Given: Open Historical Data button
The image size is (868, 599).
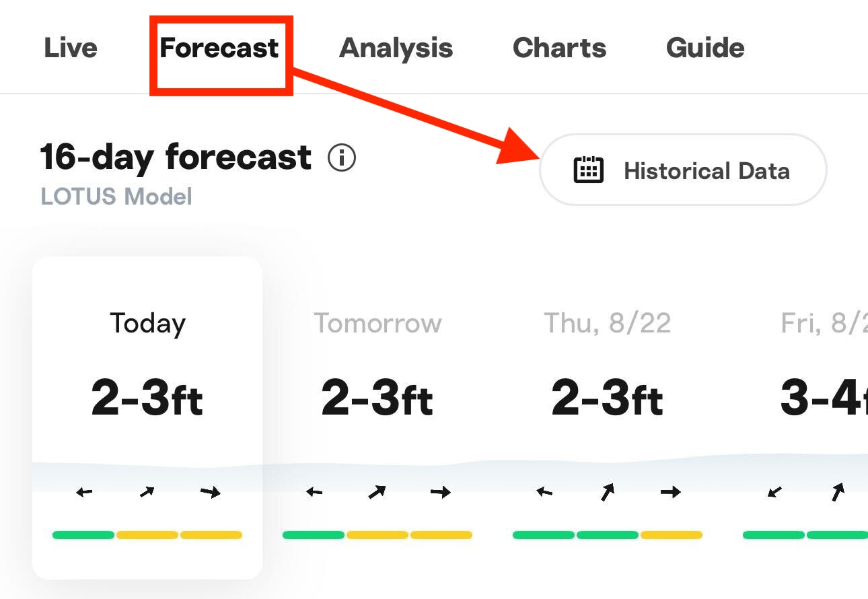Looking at the screenshot, I should point(683,170).
